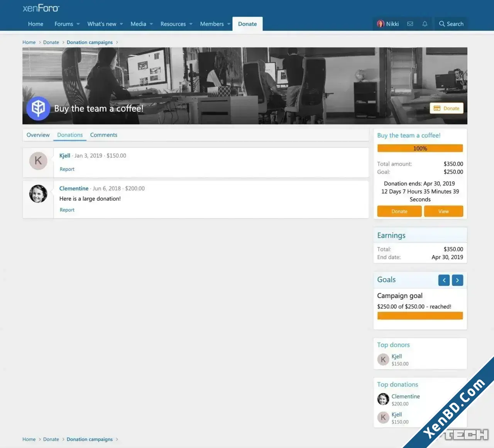494x448 pixels.
Task: Switch to the Comments tab
Action: tap(104, 135)
